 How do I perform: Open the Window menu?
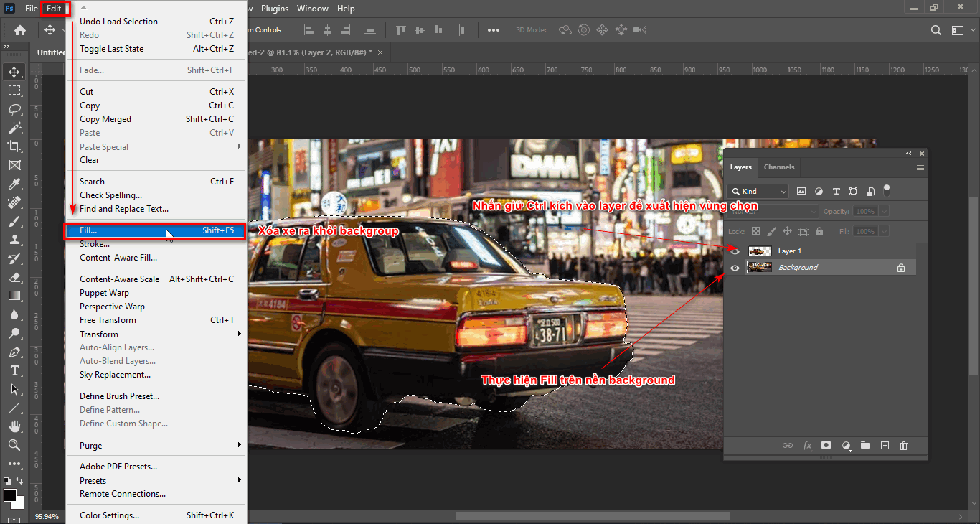313,8
